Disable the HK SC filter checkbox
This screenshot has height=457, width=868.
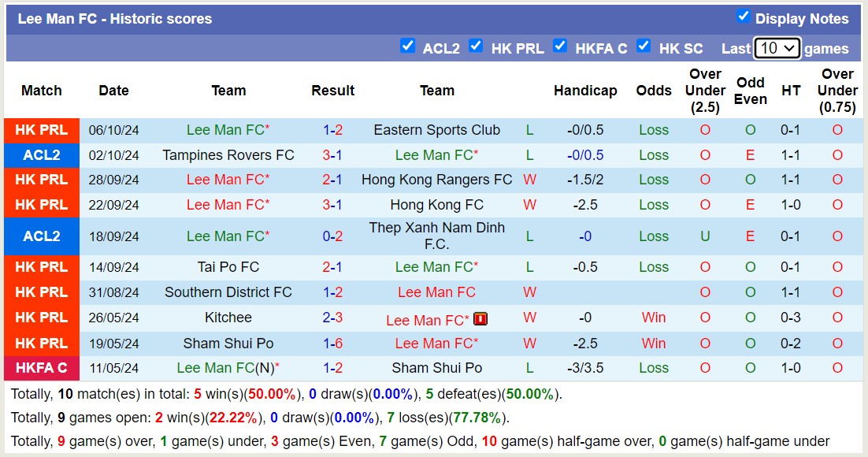tap(644, 46)
